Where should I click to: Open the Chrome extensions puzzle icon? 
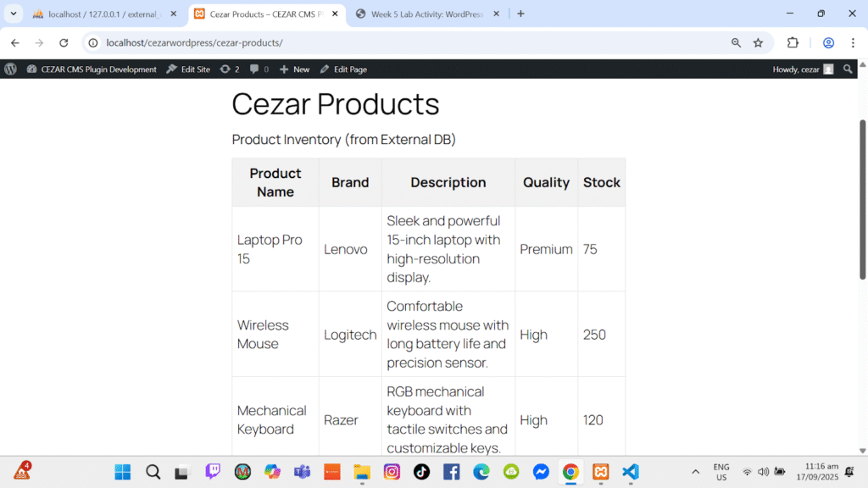(x=793, y=42)
